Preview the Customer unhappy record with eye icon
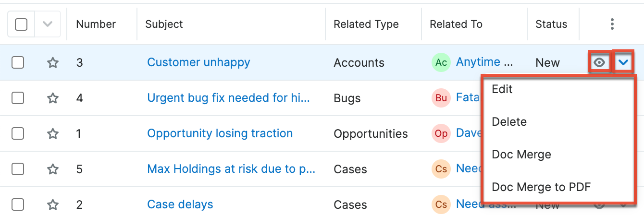Viewport: 644px width, 216px height. coord(599,62)
